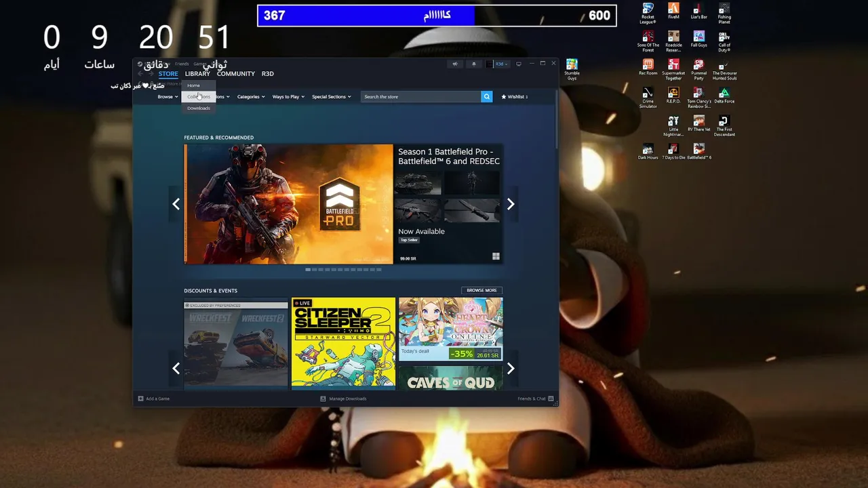Launch the FiveM desktop shortcut
The image size is (868, 488).
pyautogui.click(x=673, y=11)
